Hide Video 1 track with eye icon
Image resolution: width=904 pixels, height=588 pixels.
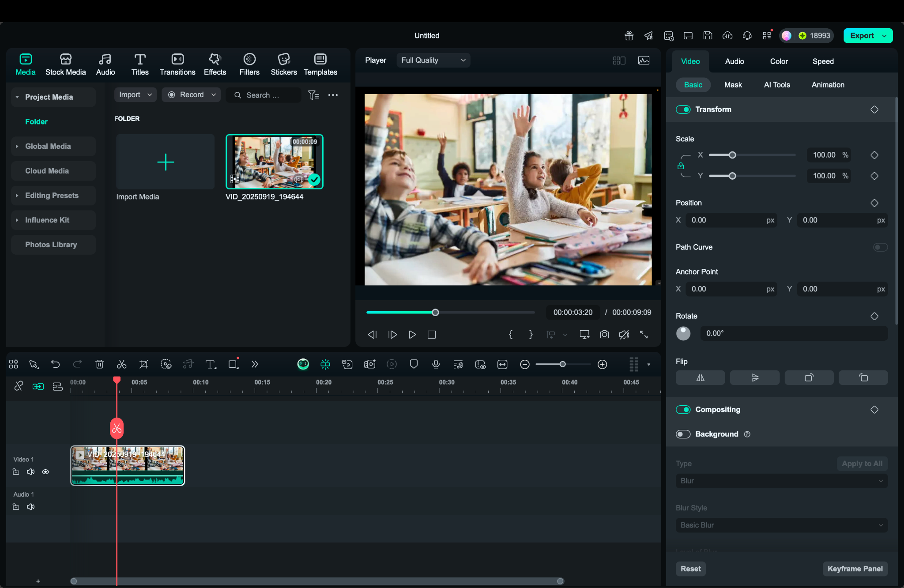pos(45,472)
